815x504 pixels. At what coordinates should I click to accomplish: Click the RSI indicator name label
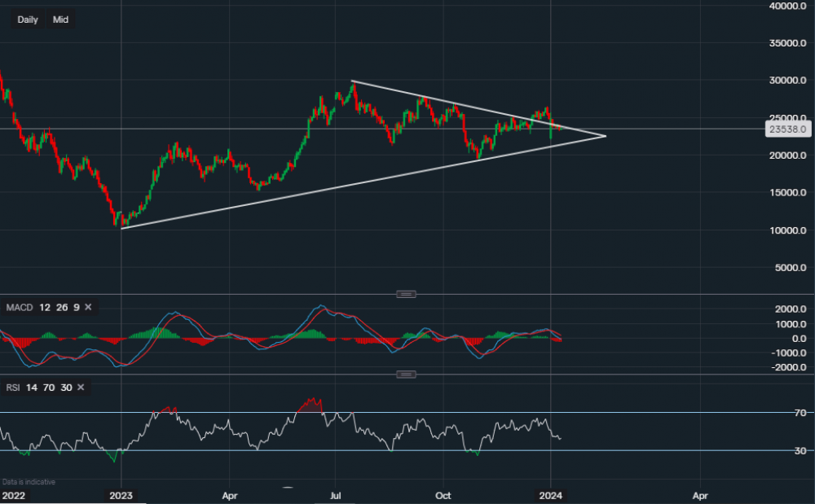13,388
